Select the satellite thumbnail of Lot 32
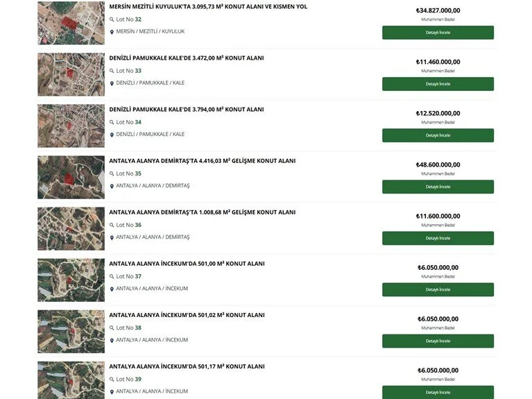The height and width of the screenshot is (399, 532). (x=71, y=23)
